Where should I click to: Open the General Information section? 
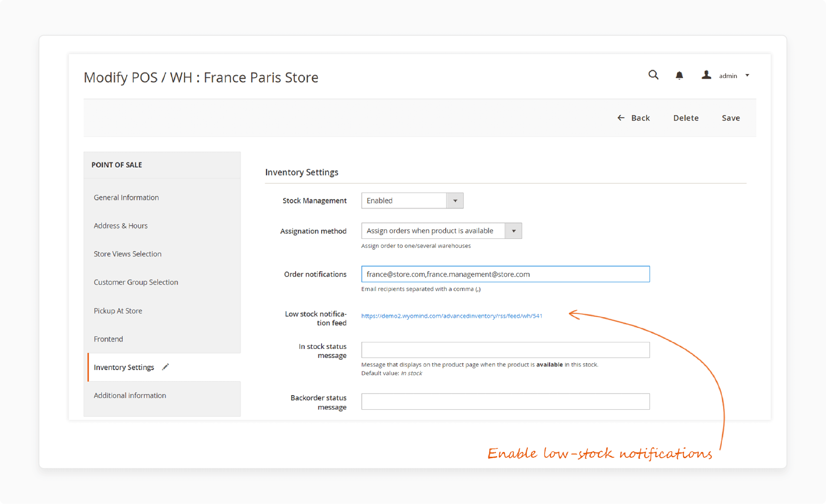[x=126, y=197]
